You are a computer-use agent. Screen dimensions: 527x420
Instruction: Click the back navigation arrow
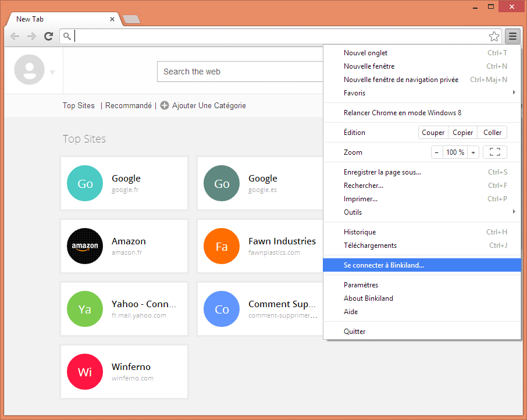coord(15,36)
